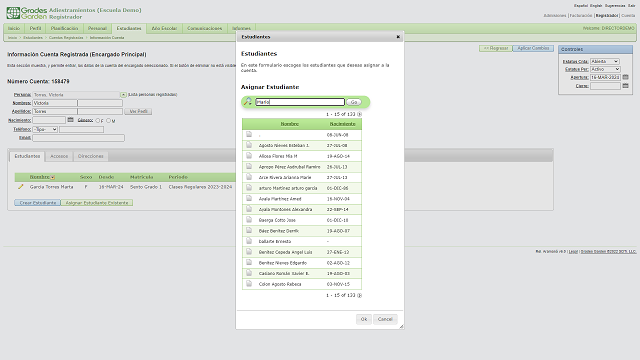Viewport: 640px width, 360px height.
Task: Close the Estudiantes dialog with X
Action: click(x=398, y=37)
